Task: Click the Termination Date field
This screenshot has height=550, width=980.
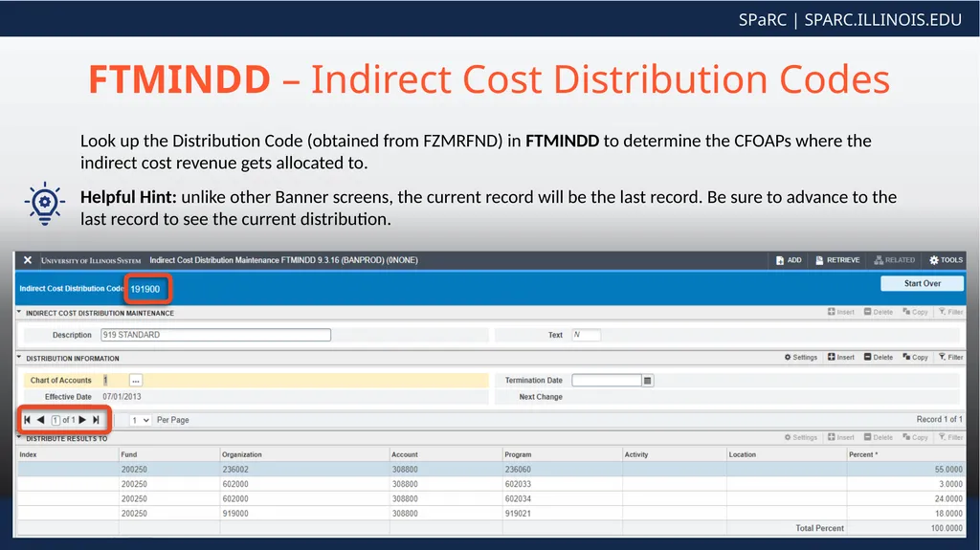Action: tap(606, 380)
